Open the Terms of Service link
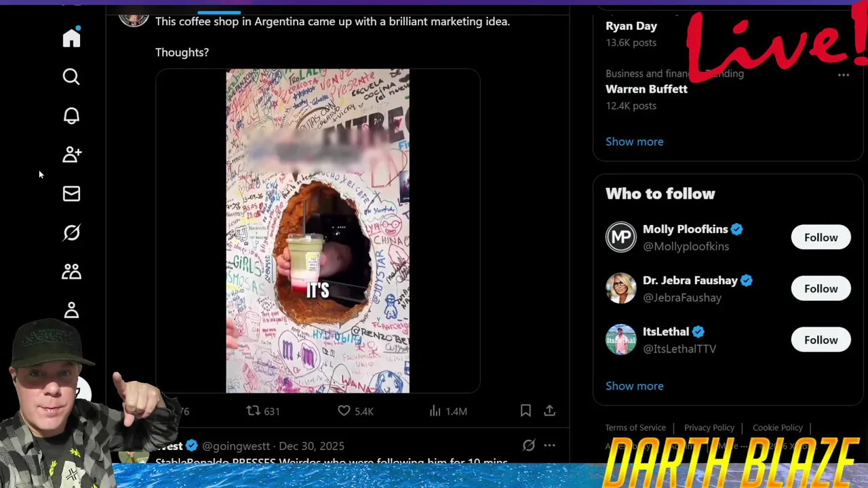 (635, 428)
